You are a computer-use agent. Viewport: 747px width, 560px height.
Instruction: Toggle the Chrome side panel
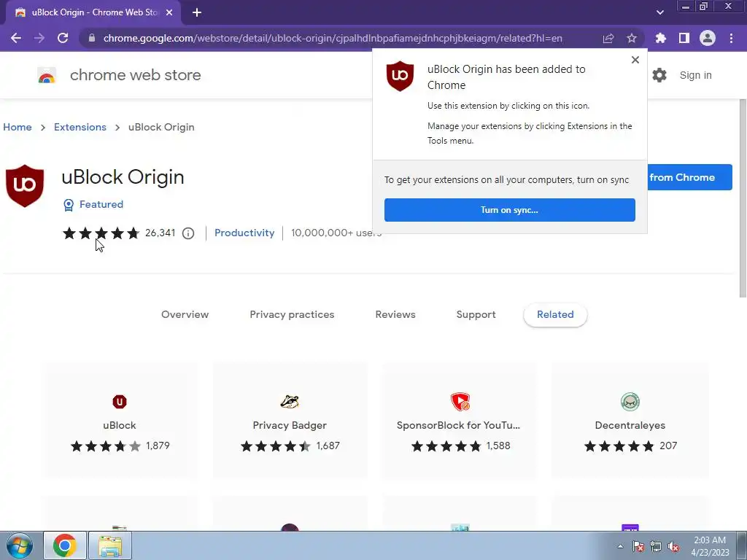(x=684, y=38)
